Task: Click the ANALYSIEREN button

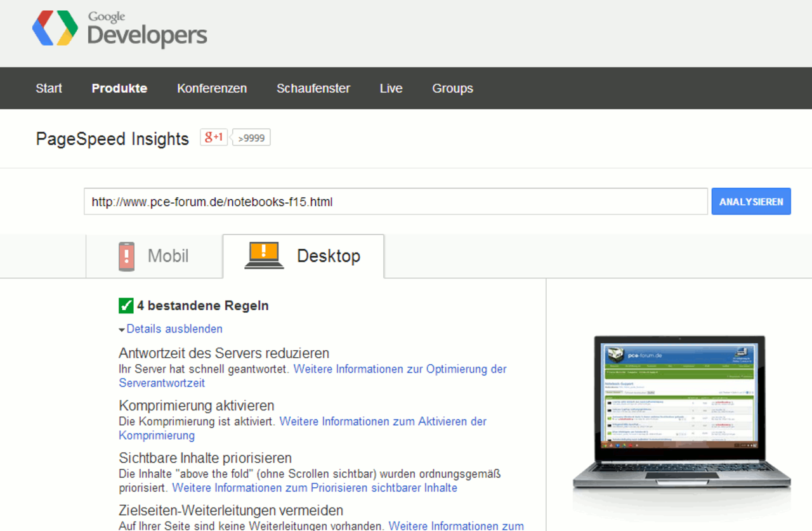Action: 751,201
